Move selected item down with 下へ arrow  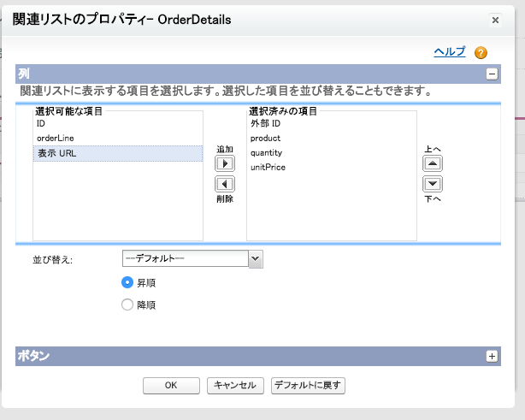point(433,184)
